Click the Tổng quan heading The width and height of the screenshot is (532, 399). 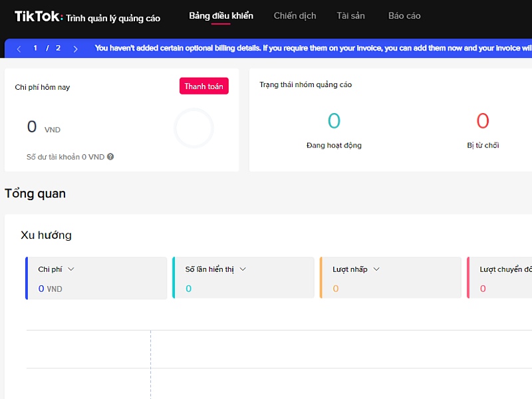coord(35,194)
